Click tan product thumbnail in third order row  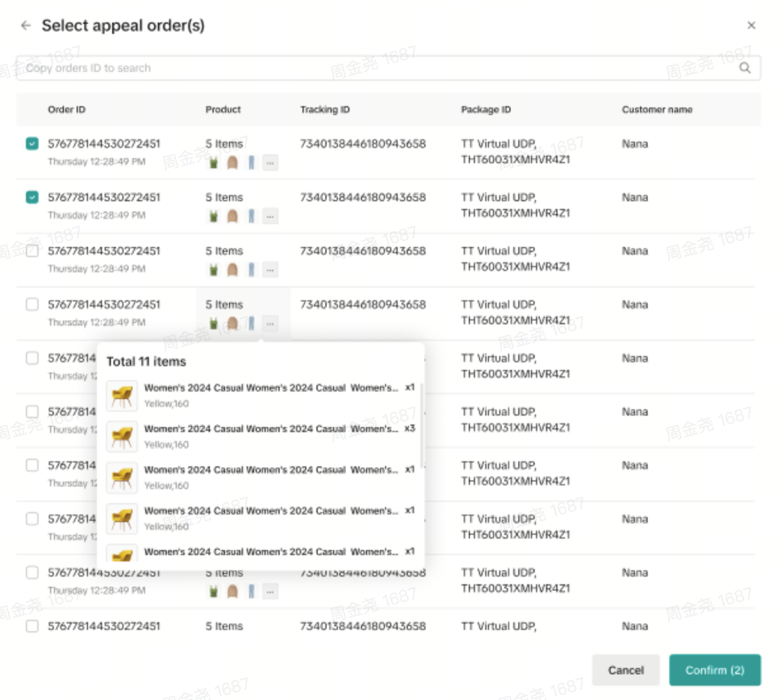coord(232,270)
